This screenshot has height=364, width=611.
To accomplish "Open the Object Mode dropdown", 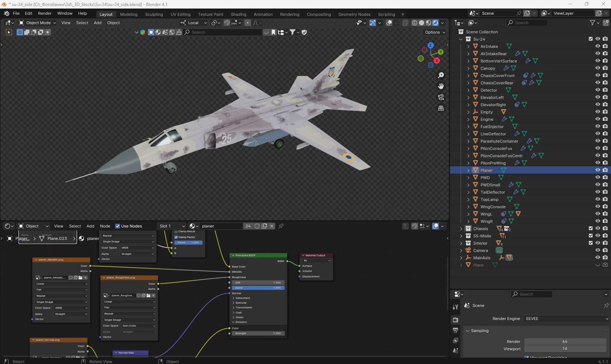I will tap(37, 23).
